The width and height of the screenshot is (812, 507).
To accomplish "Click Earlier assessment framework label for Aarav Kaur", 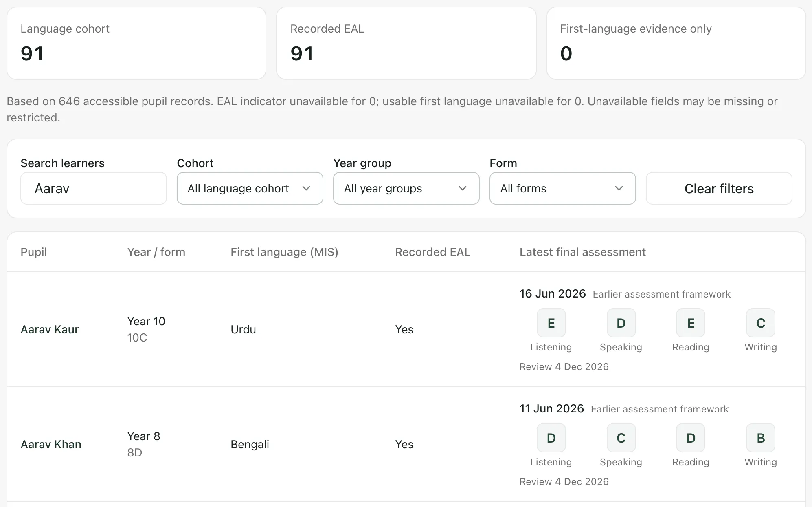I will click(661, 294).
